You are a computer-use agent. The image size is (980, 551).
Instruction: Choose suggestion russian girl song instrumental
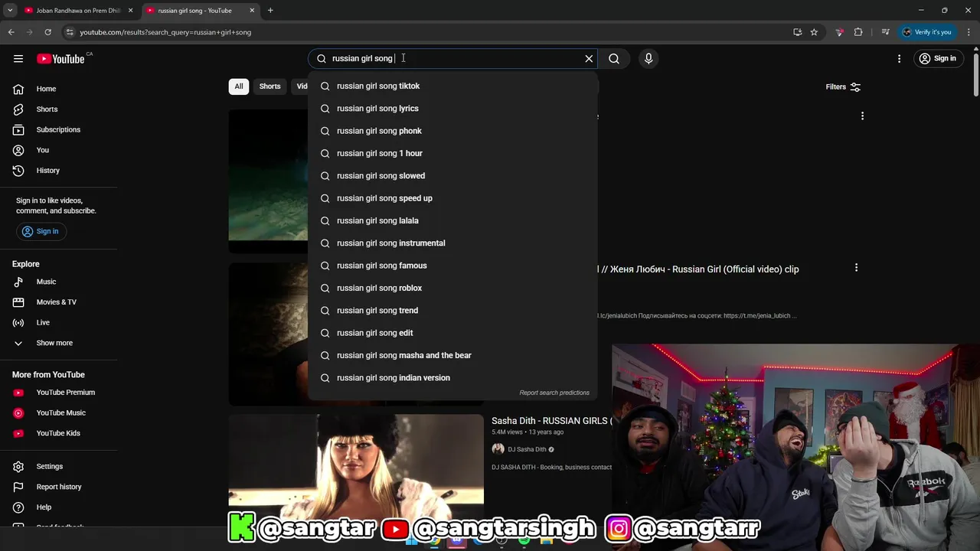coord(452,243)
